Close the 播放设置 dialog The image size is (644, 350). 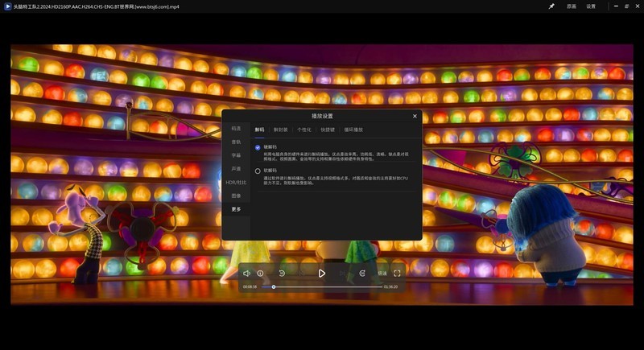[415, 116]
